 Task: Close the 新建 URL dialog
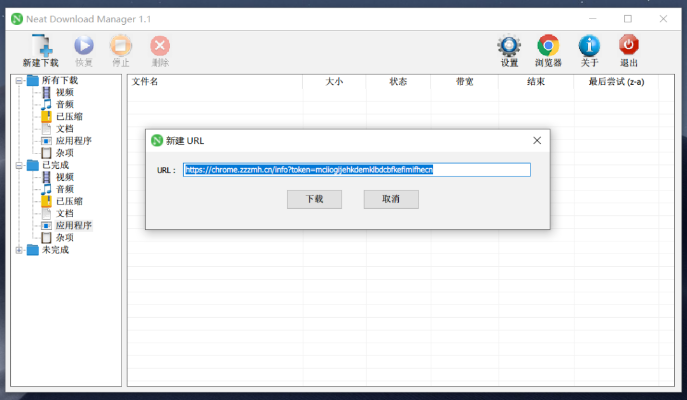(x=536, y=141)
